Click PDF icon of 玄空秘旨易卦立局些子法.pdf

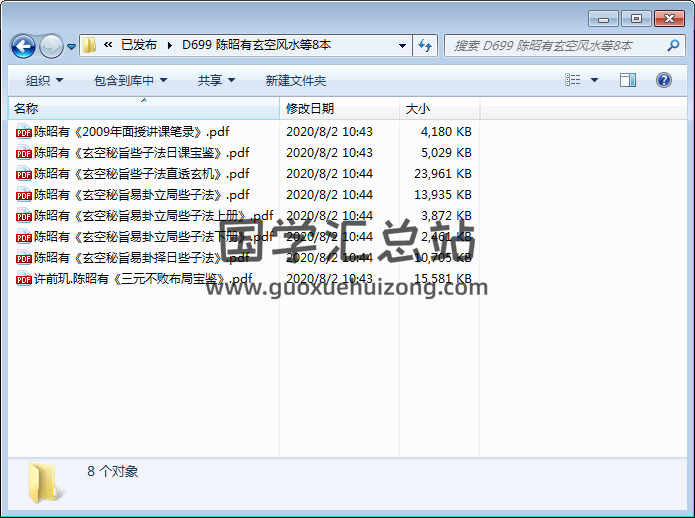23,195
